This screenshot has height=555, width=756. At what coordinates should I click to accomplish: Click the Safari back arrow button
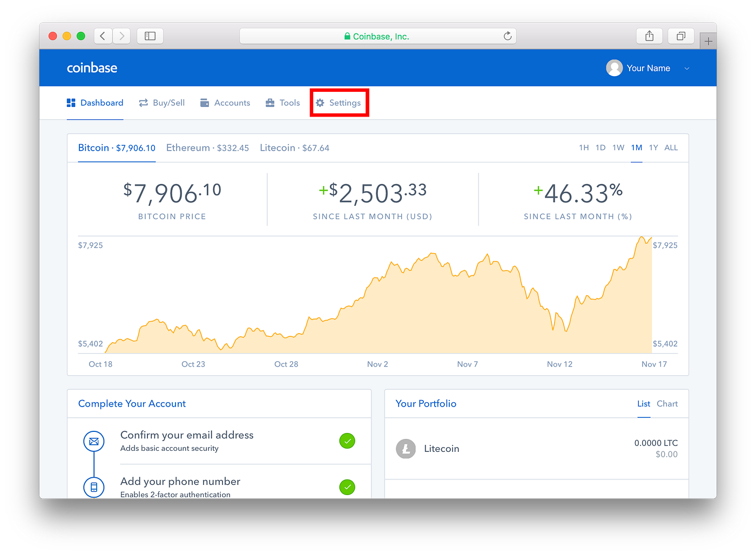coord(103,36)
